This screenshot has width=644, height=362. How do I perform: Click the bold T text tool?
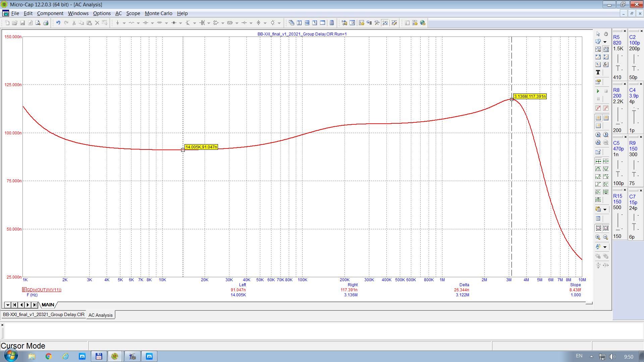tap(598, 72)
